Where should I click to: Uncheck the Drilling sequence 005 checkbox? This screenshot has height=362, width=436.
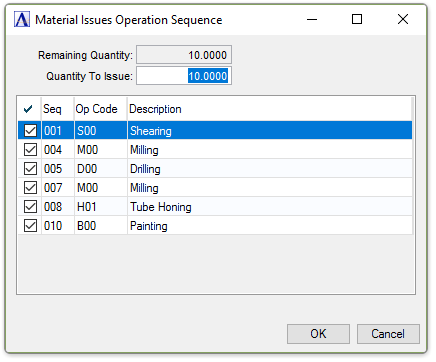coord(30,169)
